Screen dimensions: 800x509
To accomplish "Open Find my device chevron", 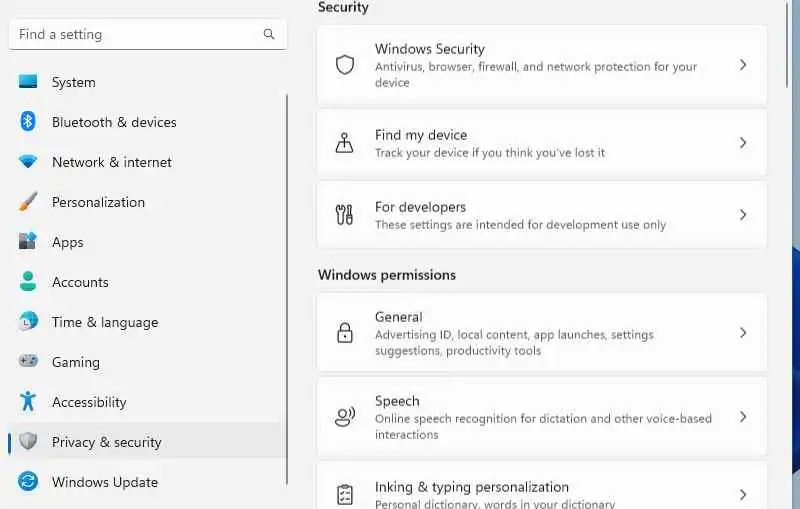I will (x=743, y=143).
